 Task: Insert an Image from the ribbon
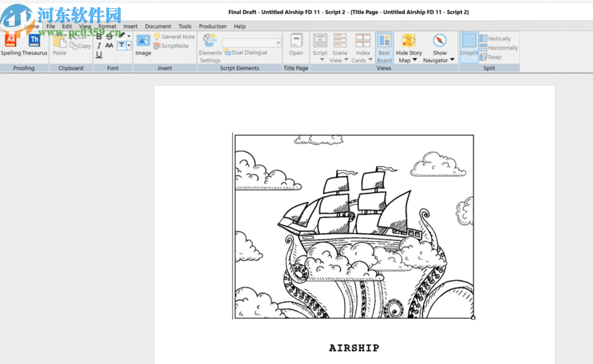coord(143,42)
